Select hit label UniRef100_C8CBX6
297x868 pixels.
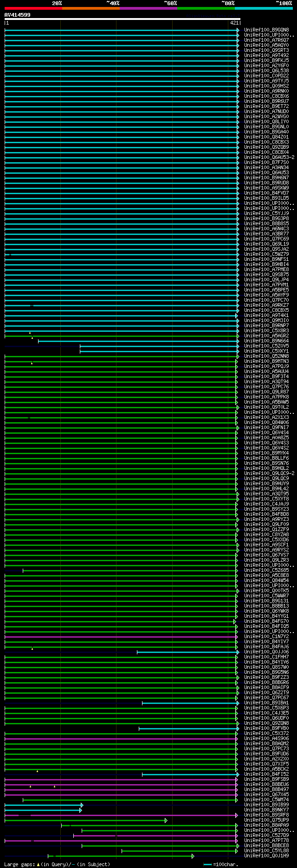coord(266,96)
